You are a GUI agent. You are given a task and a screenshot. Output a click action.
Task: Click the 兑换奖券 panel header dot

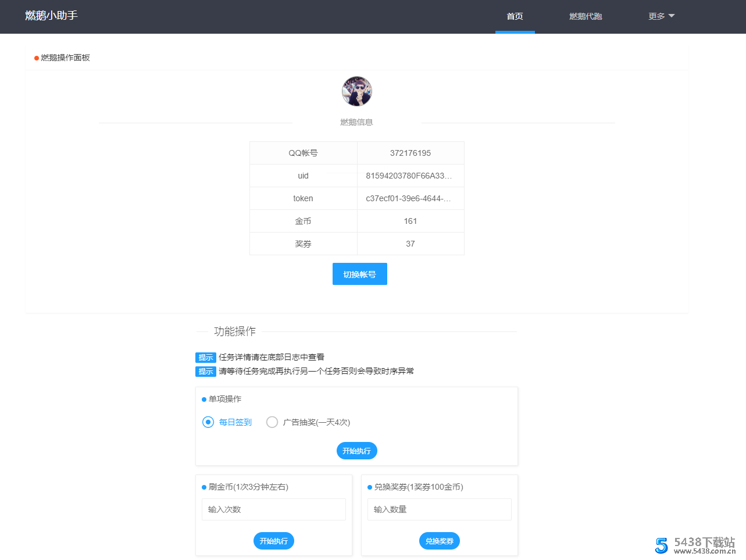369,487
